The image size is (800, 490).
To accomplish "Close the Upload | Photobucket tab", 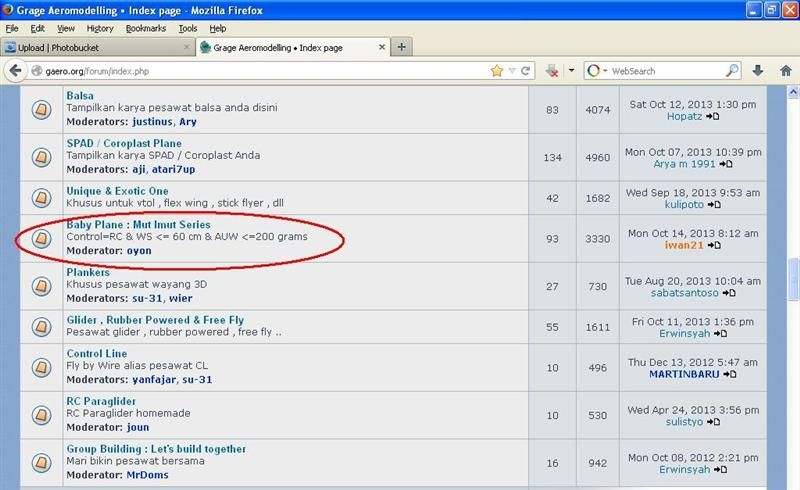I will (187, 47).
